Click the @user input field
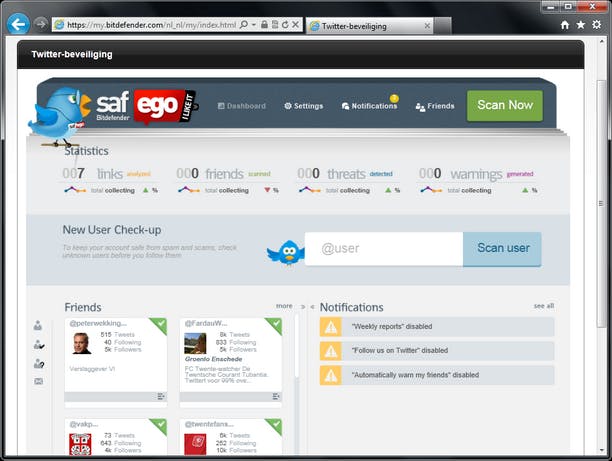Screen dimensions: 612x461 (384, 249)
